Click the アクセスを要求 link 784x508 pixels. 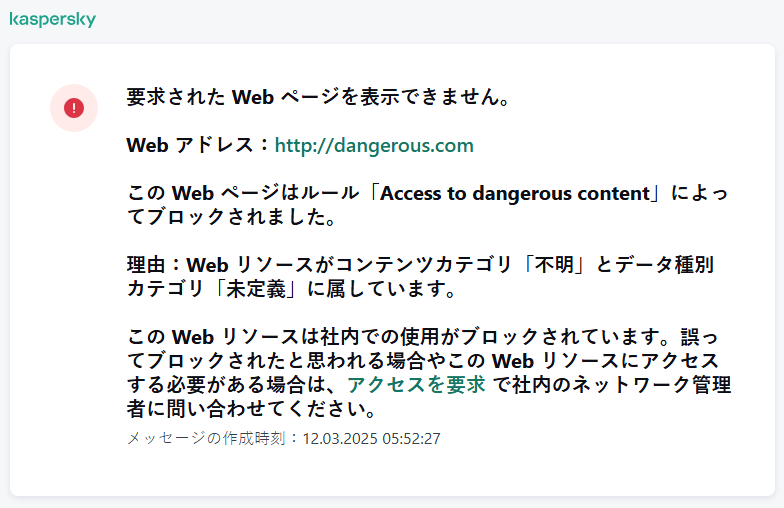[x=416, y=385]
